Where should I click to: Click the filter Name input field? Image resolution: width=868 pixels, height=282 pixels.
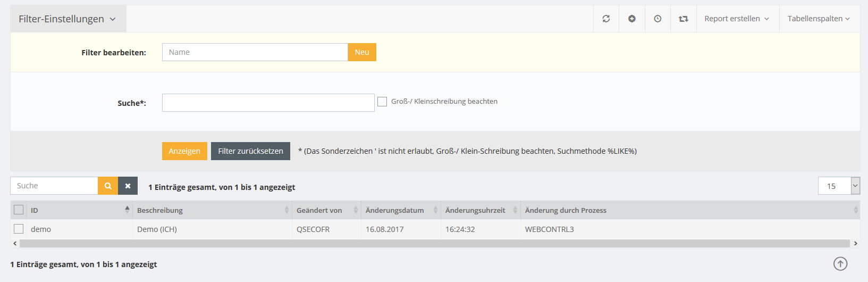tap(255, 52)
